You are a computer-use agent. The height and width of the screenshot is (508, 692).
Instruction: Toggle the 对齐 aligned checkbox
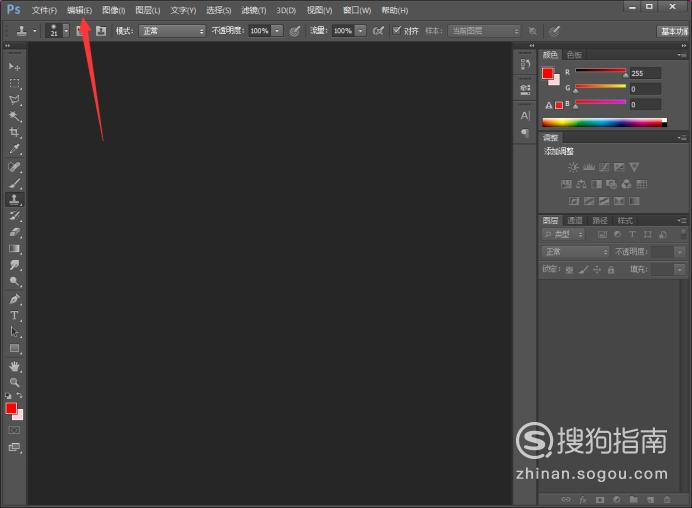point(396,30)
